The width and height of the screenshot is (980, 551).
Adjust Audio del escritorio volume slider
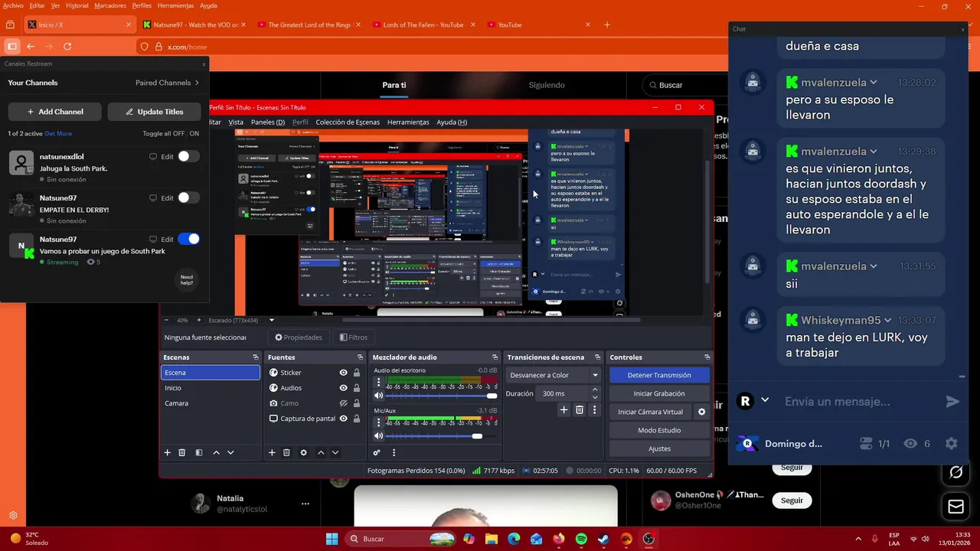(442, 396)
